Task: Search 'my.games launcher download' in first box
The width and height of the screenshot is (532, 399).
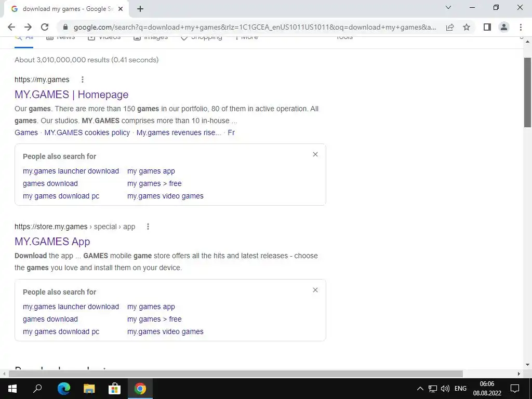Action: coord(71,171)
